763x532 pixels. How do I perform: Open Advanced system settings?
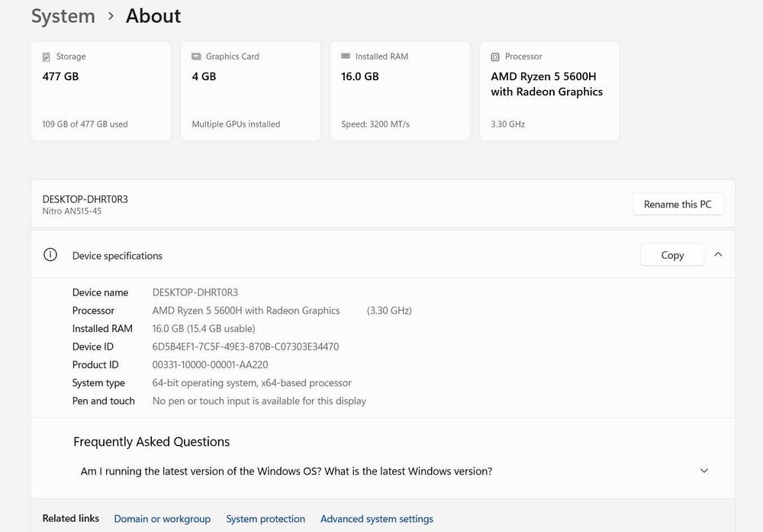point(377,519)
